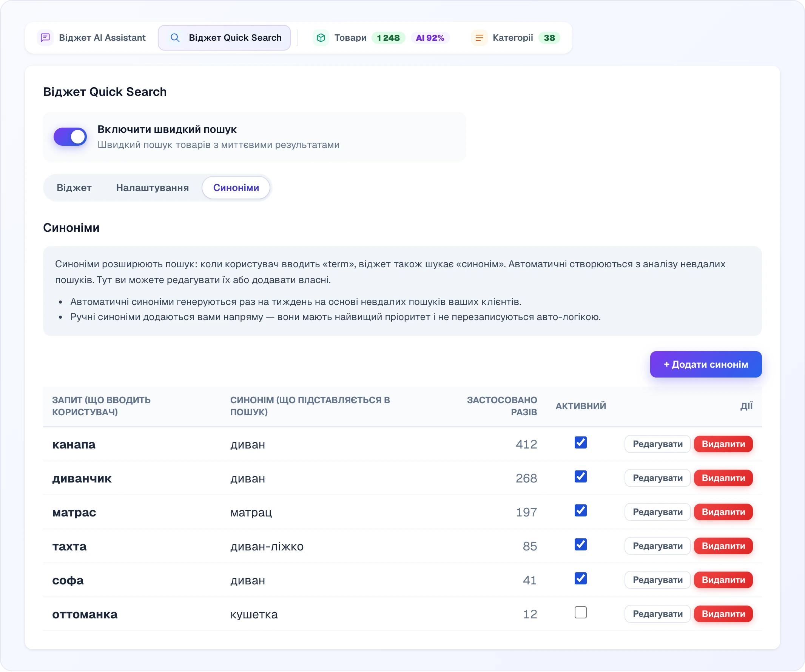Uncheck the active checkbox for диванчик
805x672 pixels.
pyautogui.click(x=581, y=476)
